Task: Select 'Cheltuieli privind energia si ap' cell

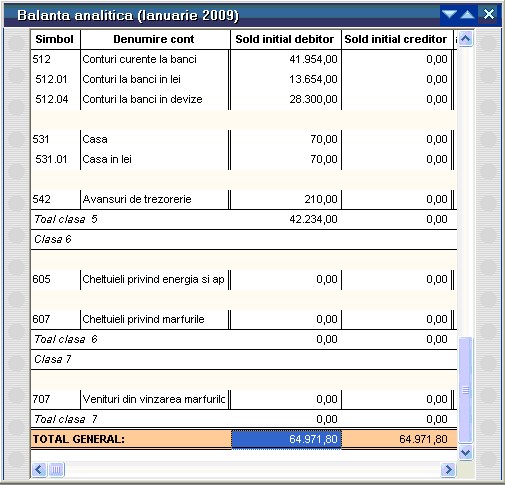Action: pos(155,279)
